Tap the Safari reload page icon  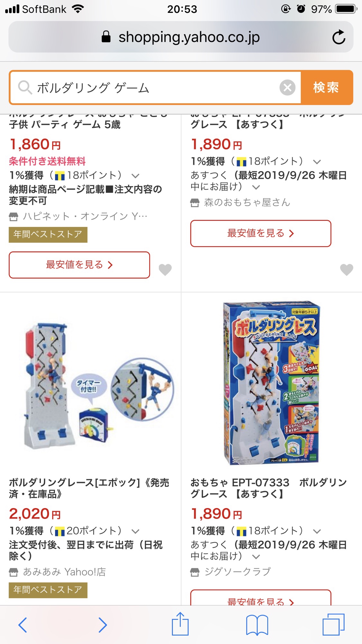(339, 37)
